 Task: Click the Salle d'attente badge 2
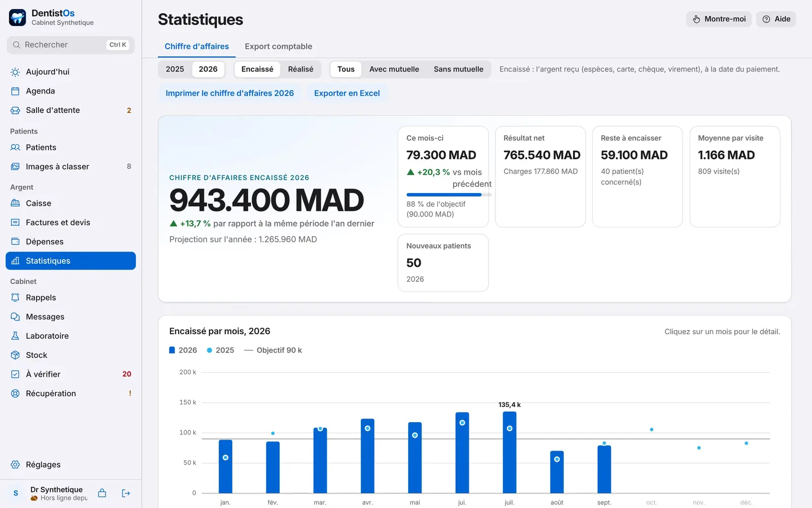(x=129, y=110)
